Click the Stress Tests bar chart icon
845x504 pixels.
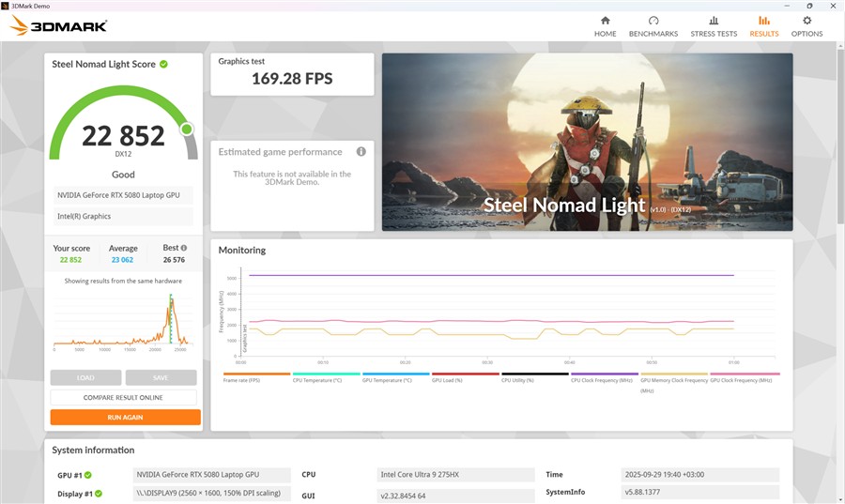click(x=714, y=21)
